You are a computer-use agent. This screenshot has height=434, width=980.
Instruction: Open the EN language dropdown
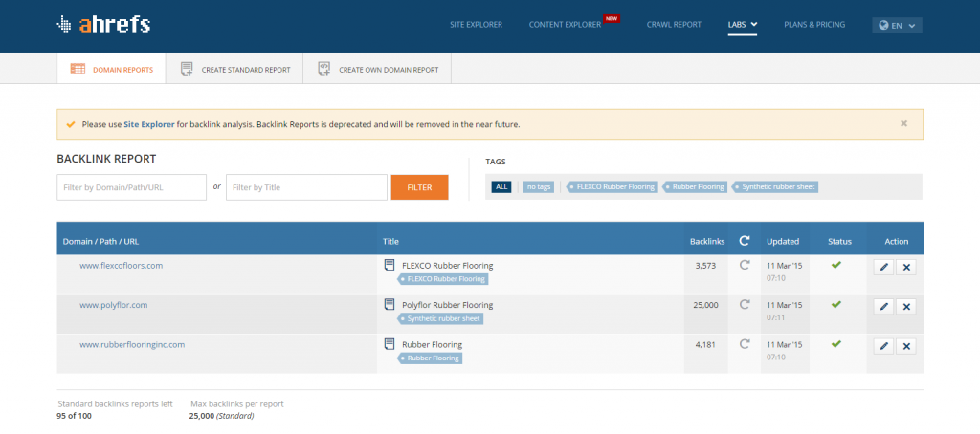pyautogui.click(x=897, y=26)
